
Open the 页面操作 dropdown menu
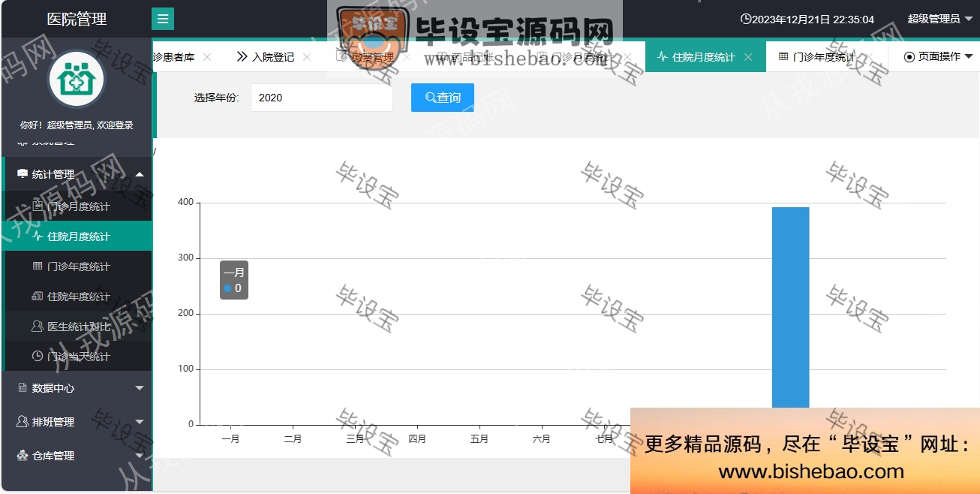pyautogui.click(x=938, y=56)
